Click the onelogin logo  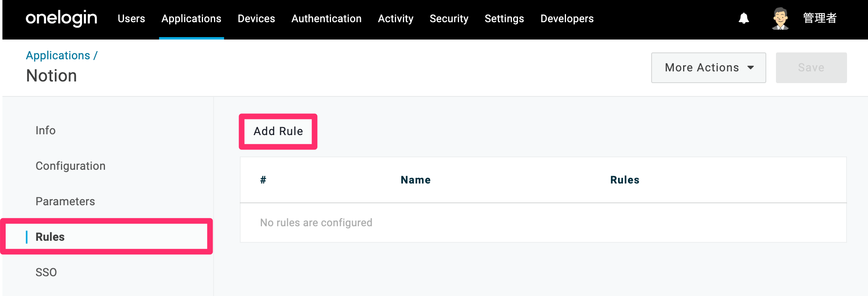tap(61, 19)
